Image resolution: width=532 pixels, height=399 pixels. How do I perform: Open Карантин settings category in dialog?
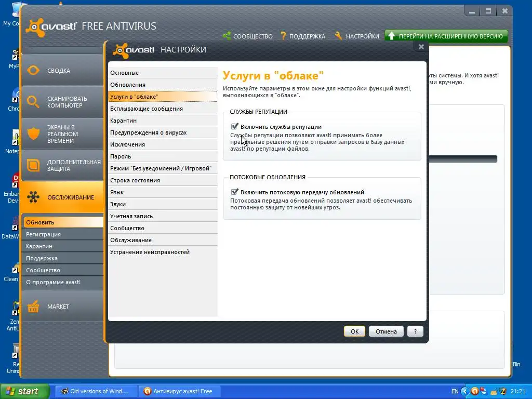point(163,121)
